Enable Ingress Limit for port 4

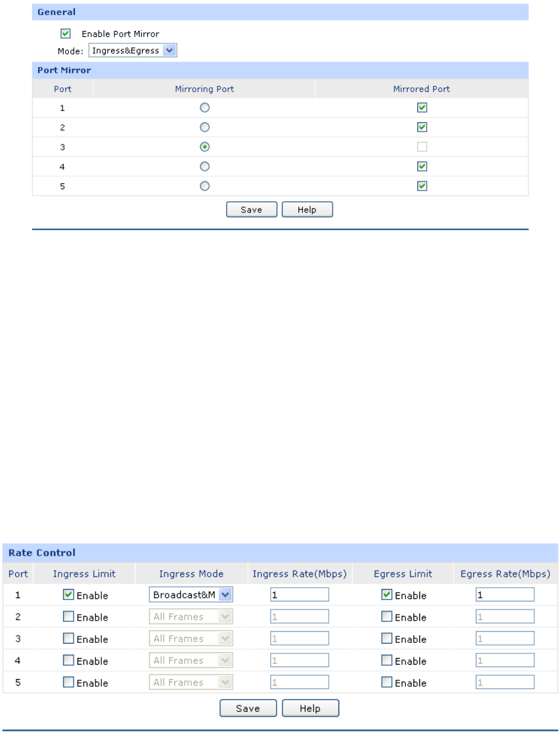click(x=68, y=660)
